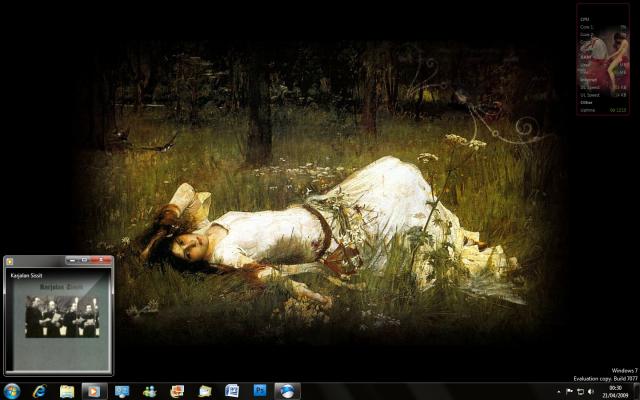The height and width of the screenshot is (400, 640).
Task: Open Windows Live Messenger taskbar icon
Action: (x=149, y=391)
